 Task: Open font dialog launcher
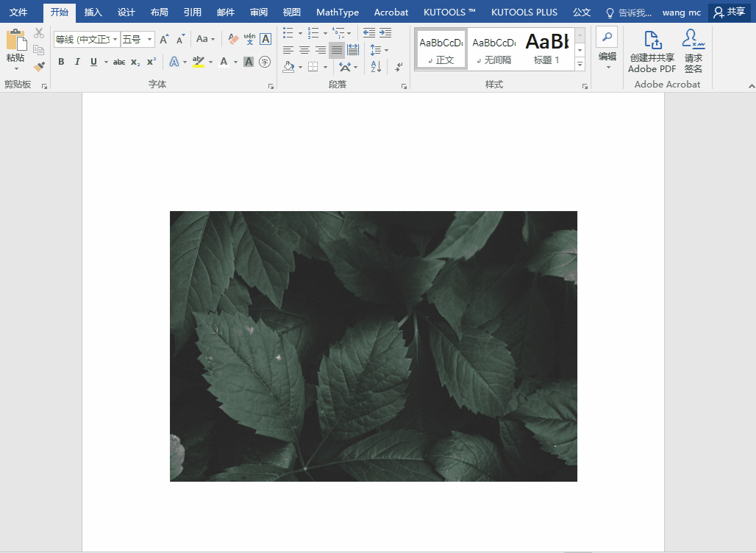point(271,86)
